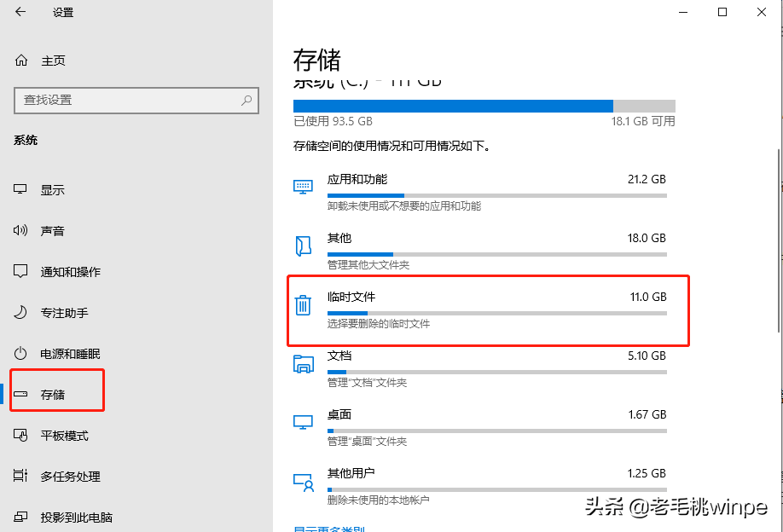Open 通知和操作 settings page

(x=70, y=272)
